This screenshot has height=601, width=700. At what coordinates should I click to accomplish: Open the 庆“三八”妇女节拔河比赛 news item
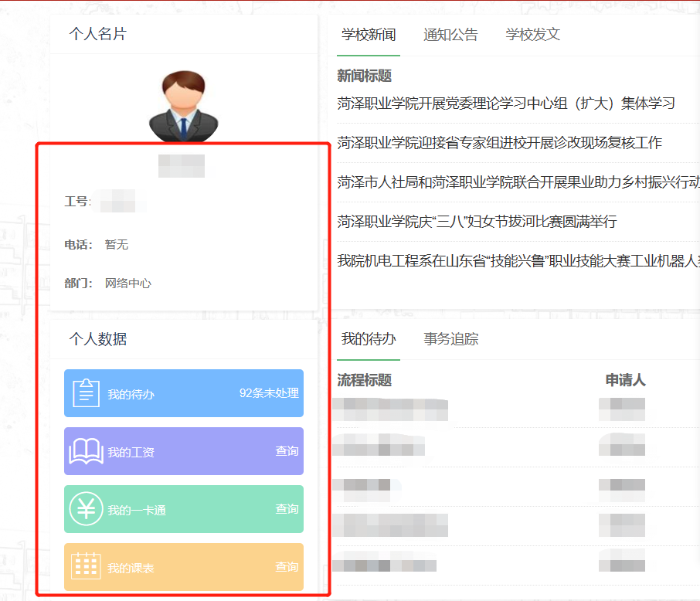[477, 222]
